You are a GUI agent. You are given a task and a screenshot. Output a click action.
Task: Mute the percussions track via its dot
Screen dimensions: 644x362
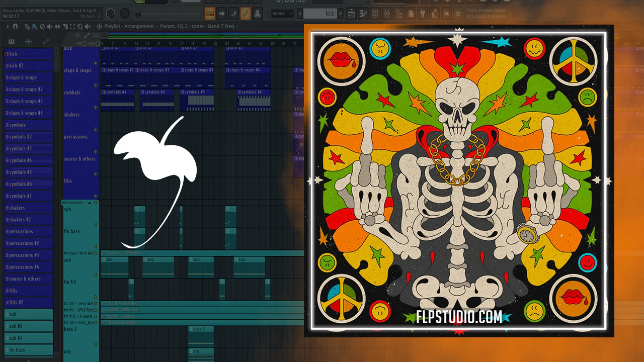tap(96, 152)
